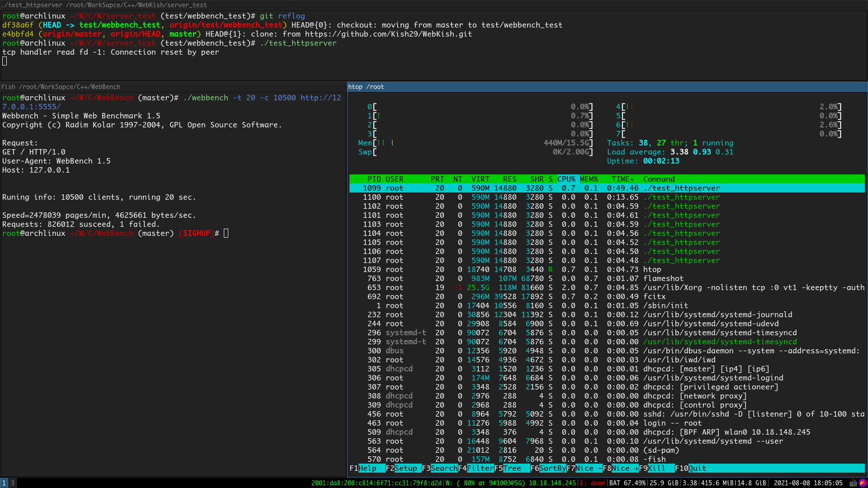
Task: Select the systemd-journald process row
Action: (x=607, y=314)
